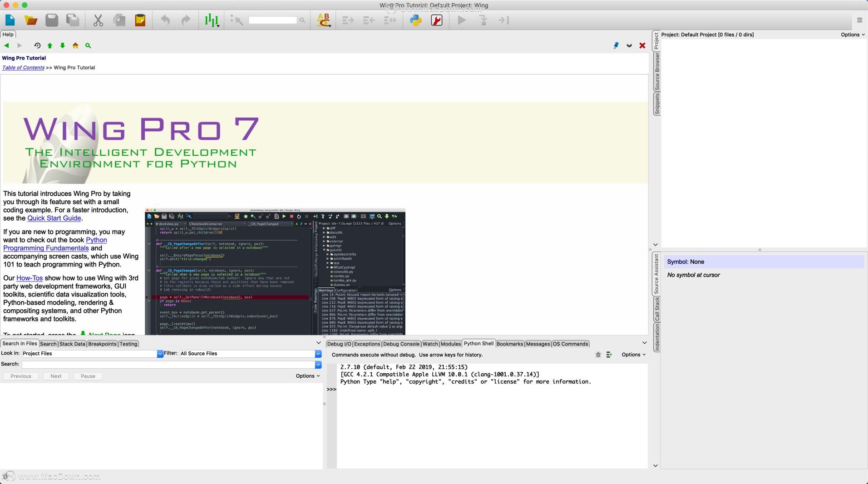Click the indent lines toolbar icon
Viewport: 868px width, 484px height.
[x=348, y=20]
